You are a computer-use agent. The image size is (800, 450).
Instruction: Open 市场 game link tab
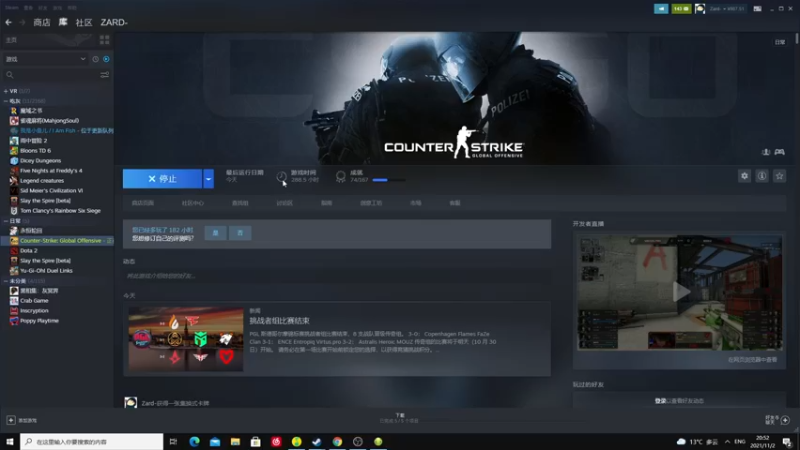point(416,203)
